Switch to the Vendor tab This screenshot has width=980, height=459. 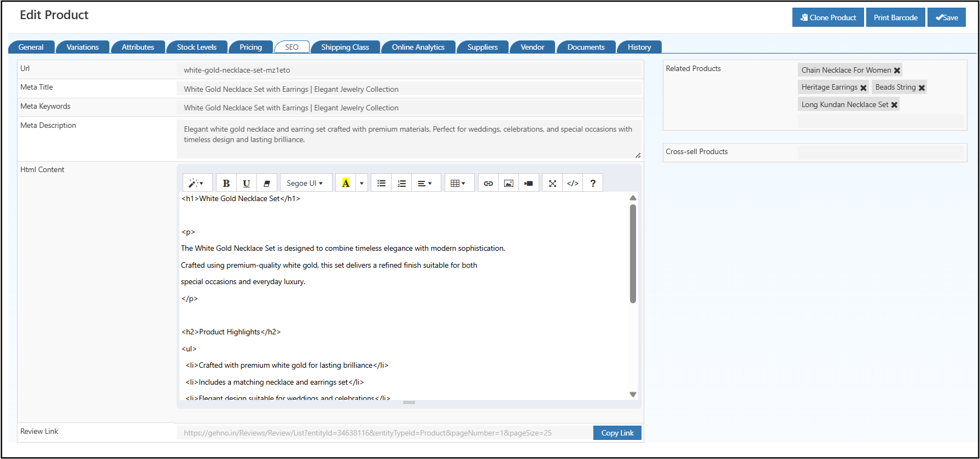click(x=533, y=47)
